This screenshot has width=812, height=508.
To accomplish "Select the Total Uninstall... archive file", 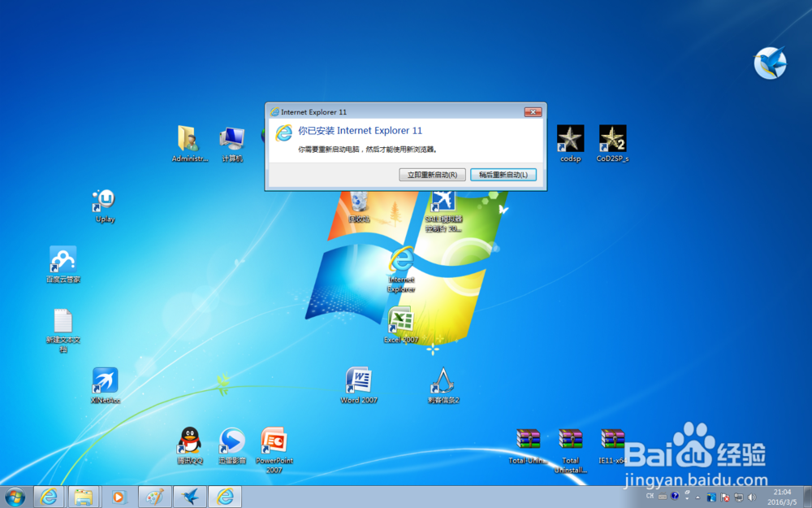I will point(570,450).
